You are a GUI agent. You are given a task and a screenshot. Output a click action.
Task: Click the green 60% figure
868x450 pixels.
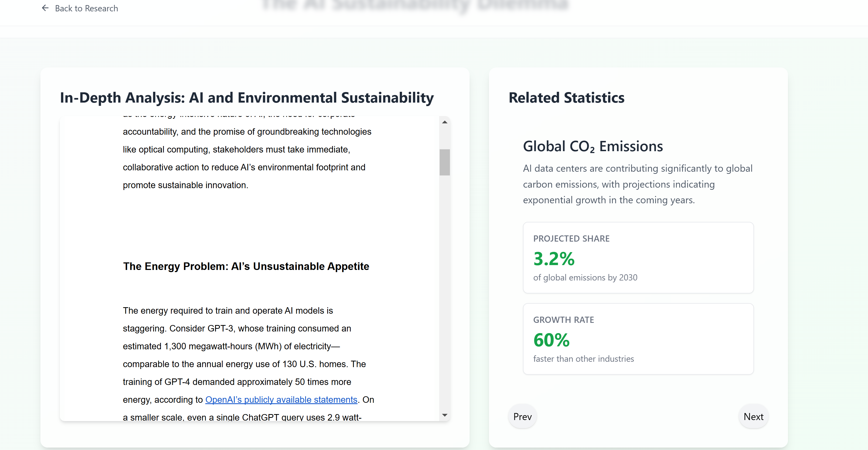click(551, 340)
